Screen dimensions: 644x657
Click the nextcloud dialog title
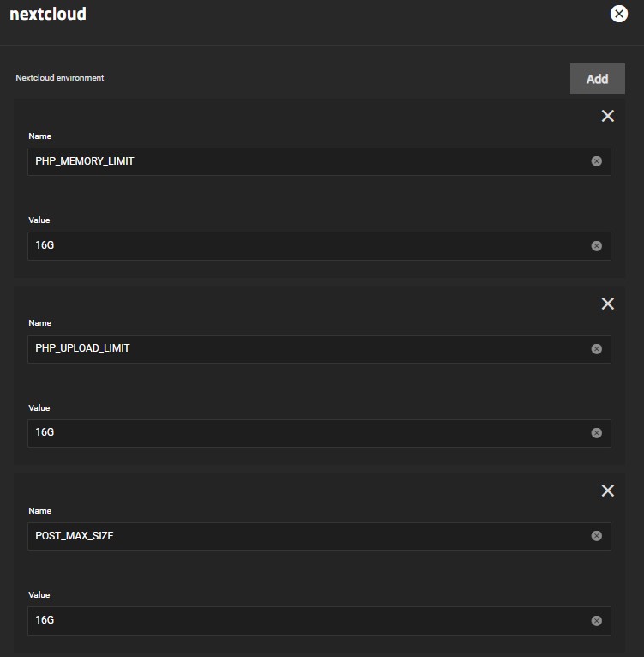(x=48, y=15)
